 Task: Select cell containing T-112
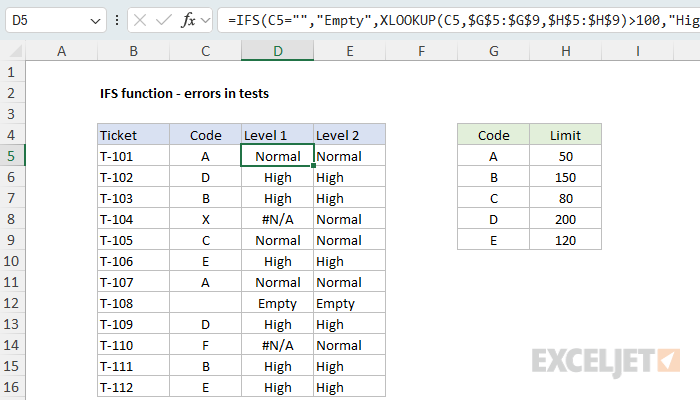coord(133,387)
